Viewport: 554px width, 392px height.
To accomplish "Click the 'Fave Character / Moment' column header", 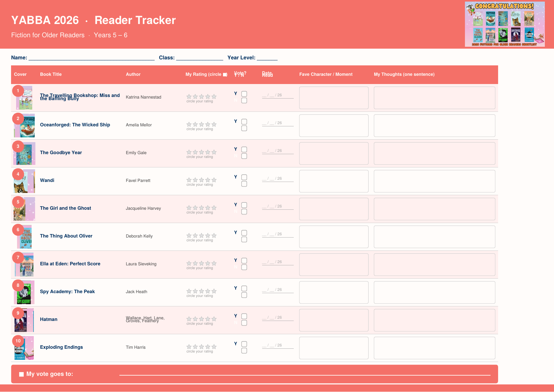I will [x=326, y=74].
